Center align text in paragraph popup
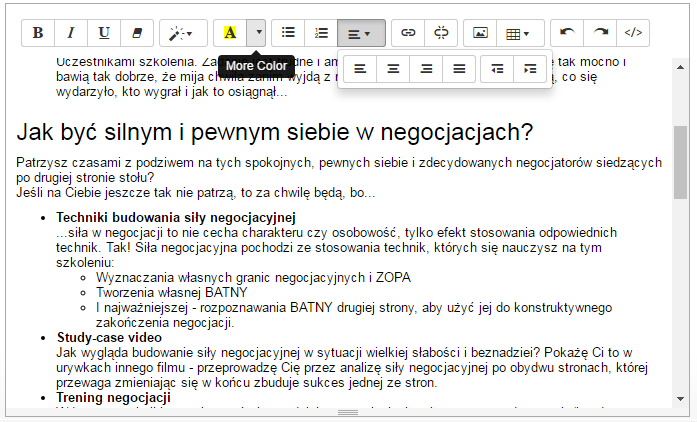This screenshot has width=697, height=422. click(x=393, y=69)
